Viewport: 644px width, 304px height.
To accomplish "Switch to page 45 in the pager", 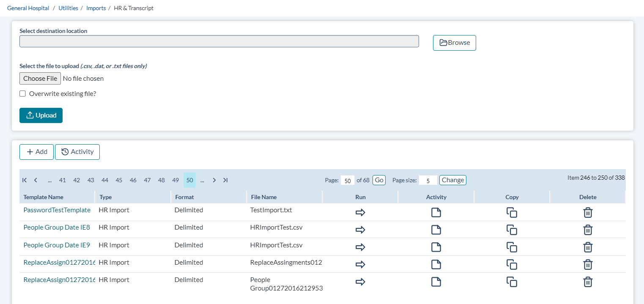I will click(119, 180).
